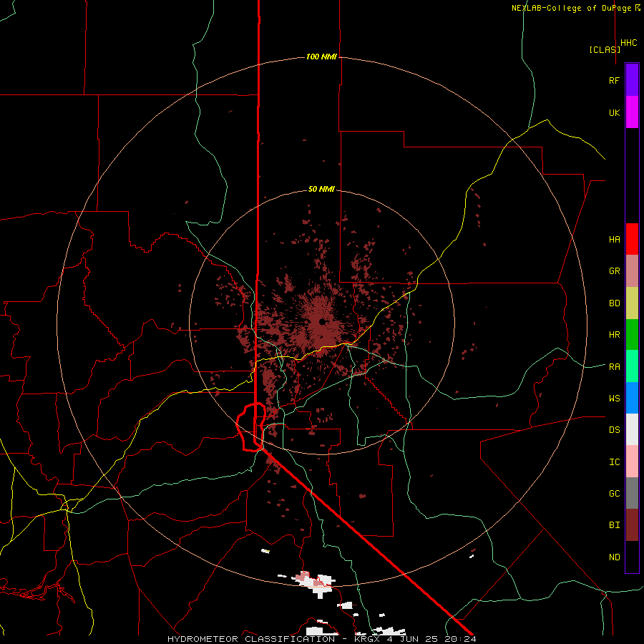The width and height of the screenshot is (644, 644).
Task: Select the light pink IC legend swatch
Action: pos(632,462)
